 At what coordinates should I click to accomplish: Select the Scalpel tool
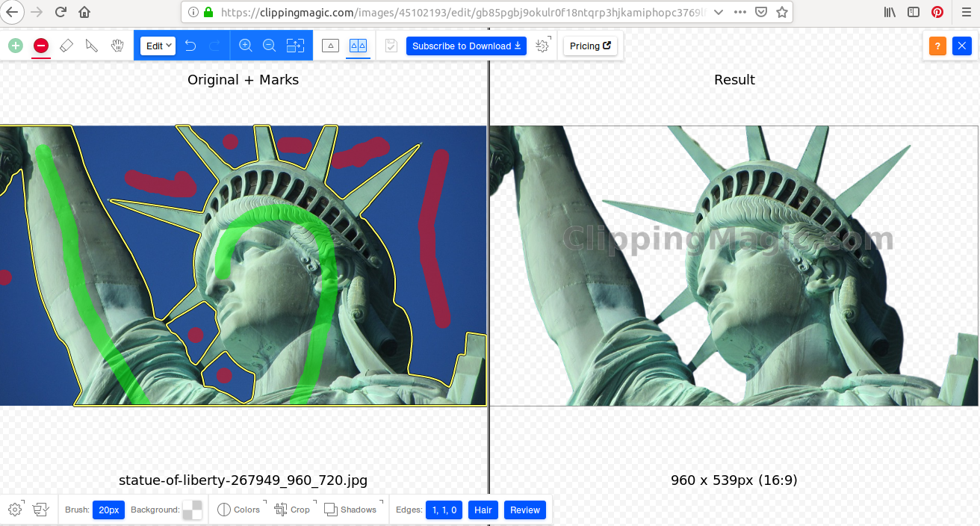[92, 46]
